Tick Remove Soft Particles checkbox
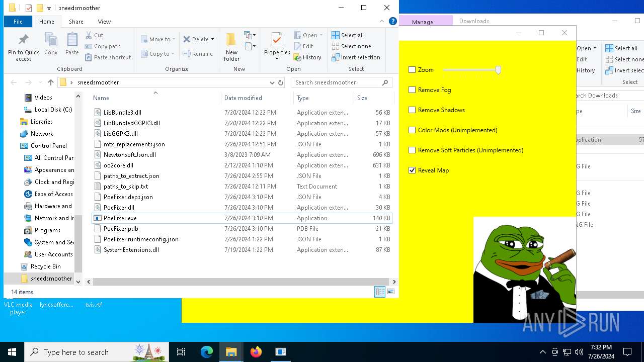The height and width of the screenshot is (362, 644). pos(412,150)
